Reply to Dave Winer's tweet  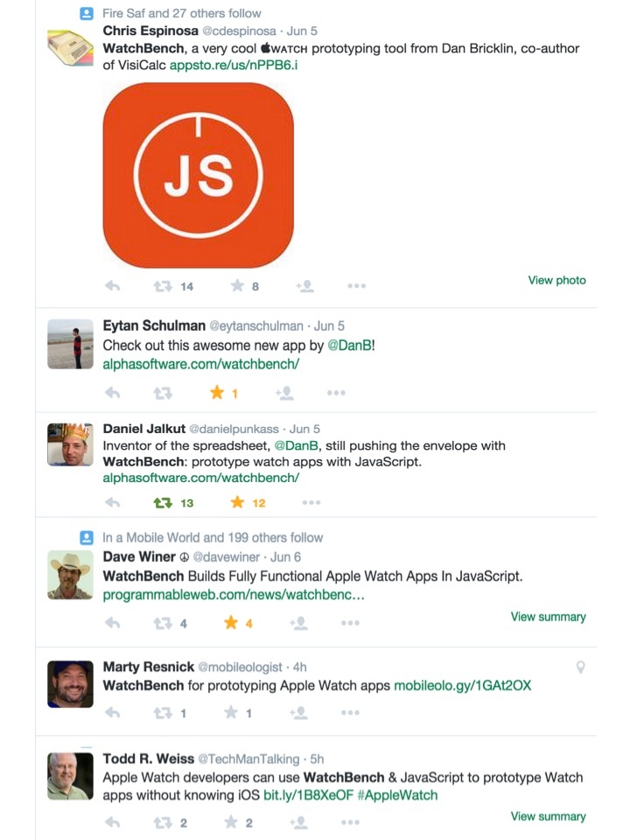(x=113, y=622)
